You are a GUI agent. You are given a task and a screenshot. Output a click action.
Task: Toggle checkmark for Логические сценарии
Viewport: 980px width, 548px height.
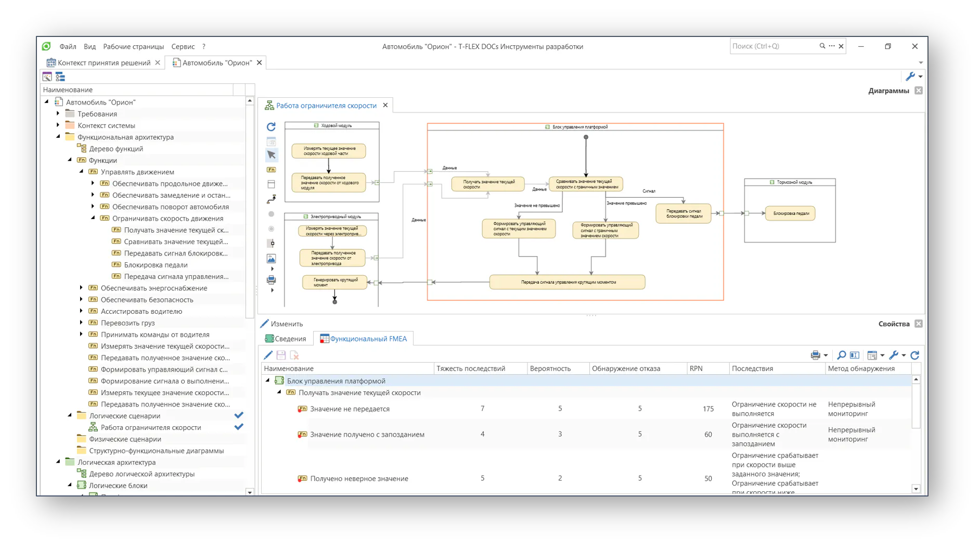(x=239, y=415)
